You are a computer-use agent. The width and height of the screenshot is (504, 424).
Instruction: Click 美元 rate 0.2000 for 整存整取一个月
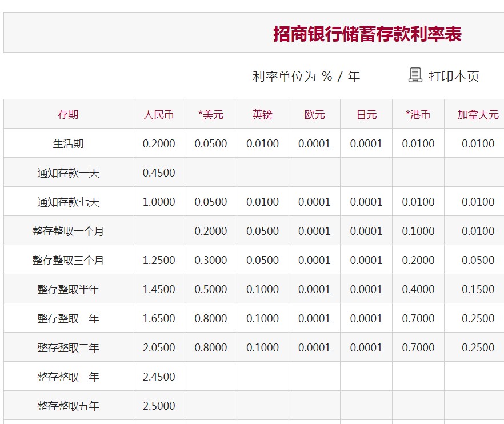(211, 231)
